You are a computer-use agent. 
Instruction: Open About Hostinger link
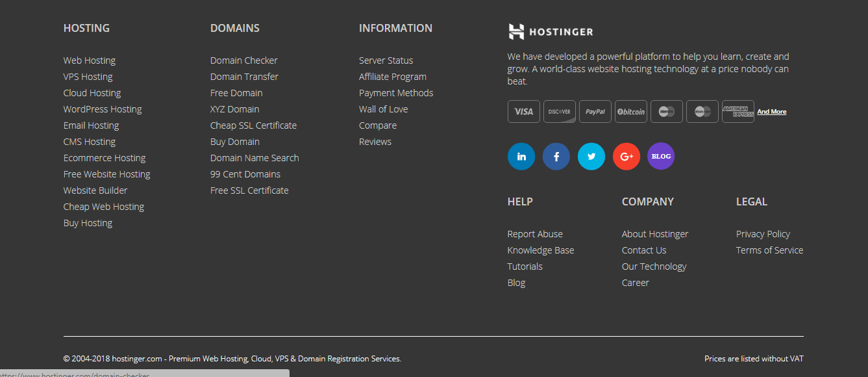(655, 234)
